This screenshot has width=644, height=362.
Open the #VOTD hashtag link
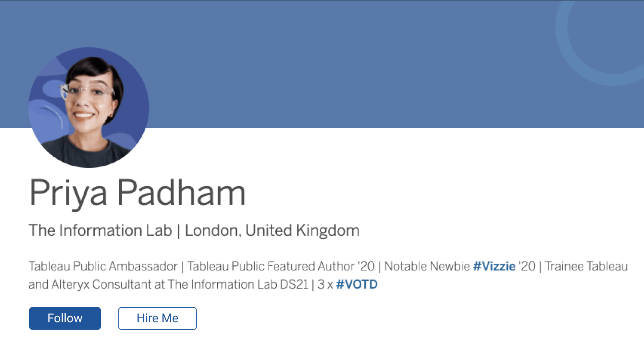pos(356,284)
